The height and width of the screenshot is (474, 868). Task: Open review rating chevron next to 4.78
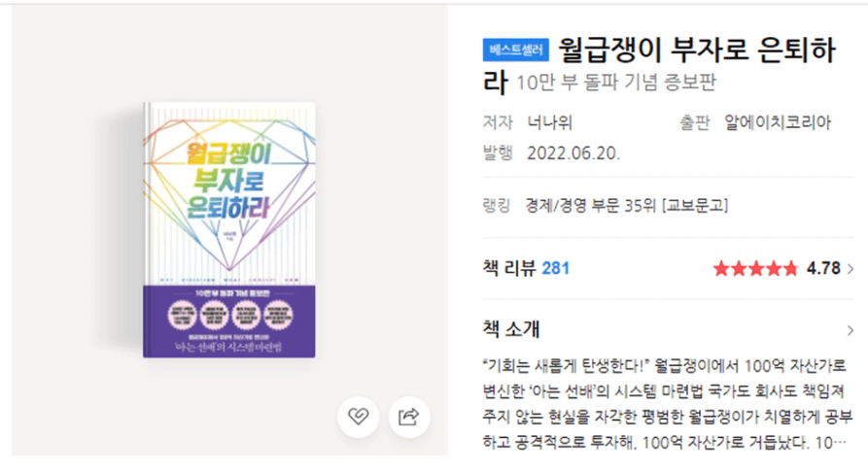pyautogui.click(x=851, y=269)
